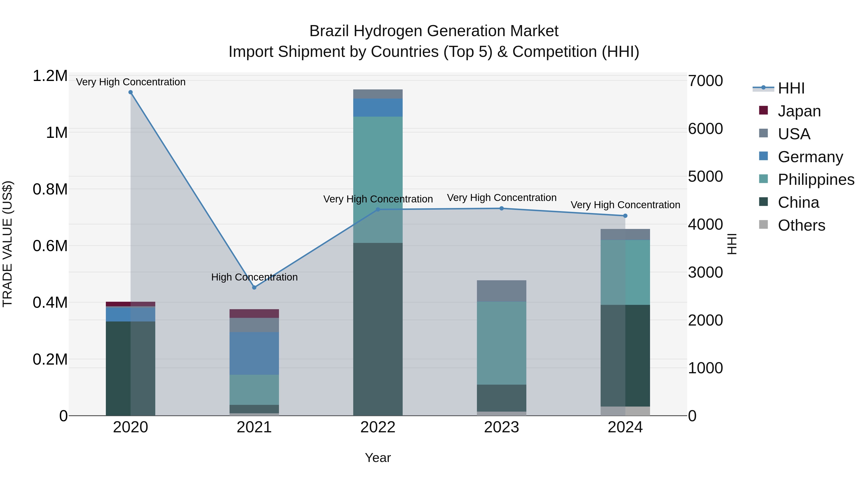The height and width of the screenshot is (488, 868).
Task: Click the Germany blue legend swatch
Action: pos(764,156)
